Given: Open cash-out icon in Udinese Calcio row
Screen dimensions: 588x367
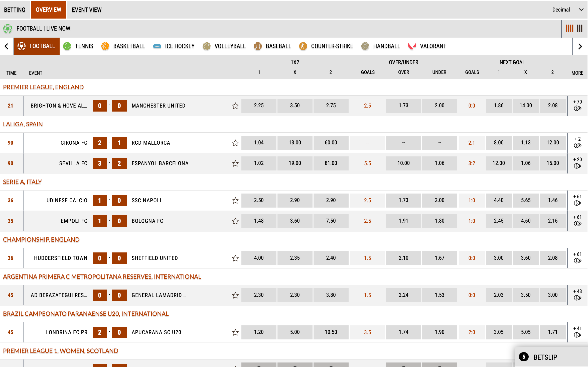Looking at the screenshot, I should click(577, 203).
